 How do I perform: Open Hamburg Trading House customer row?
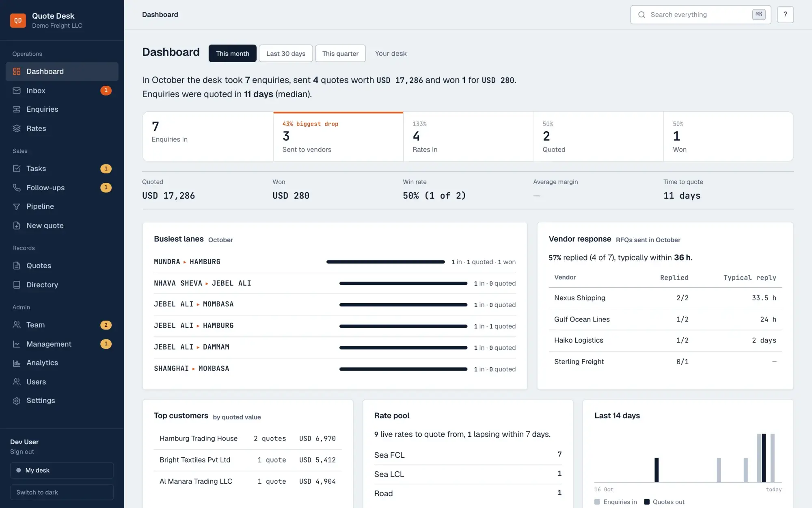[x=248, y=439]
